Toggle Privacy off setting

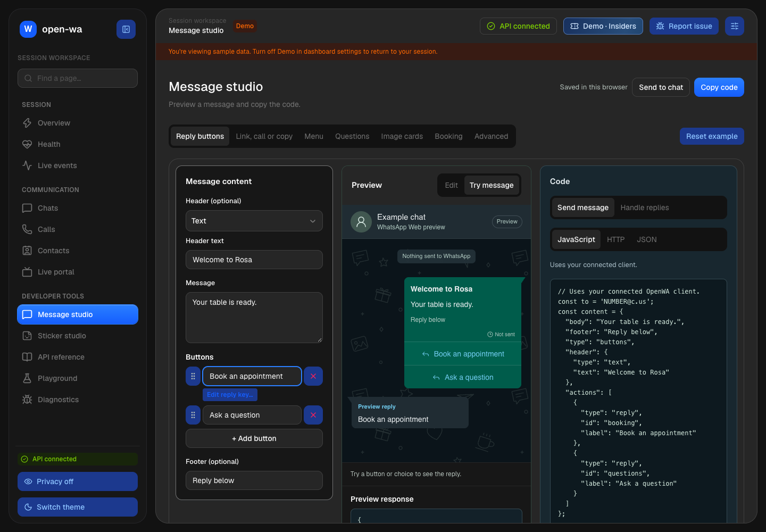click(78, 481)
